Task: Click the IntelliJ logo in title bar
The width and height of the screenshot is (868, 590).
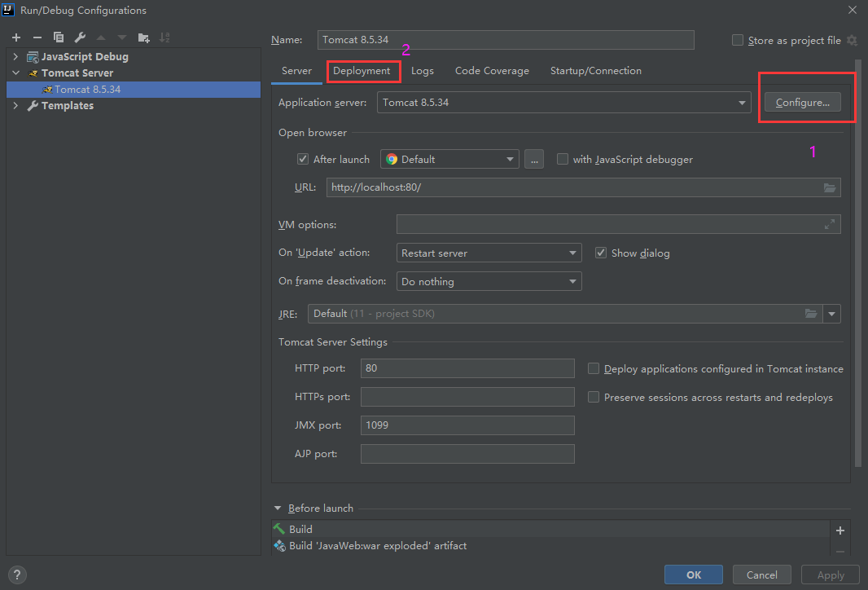Action: [8, 10]
